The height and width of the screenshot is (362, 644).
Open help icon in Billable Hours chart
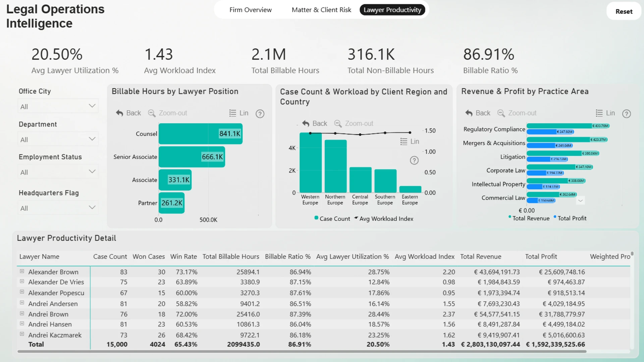click(260, 114)
